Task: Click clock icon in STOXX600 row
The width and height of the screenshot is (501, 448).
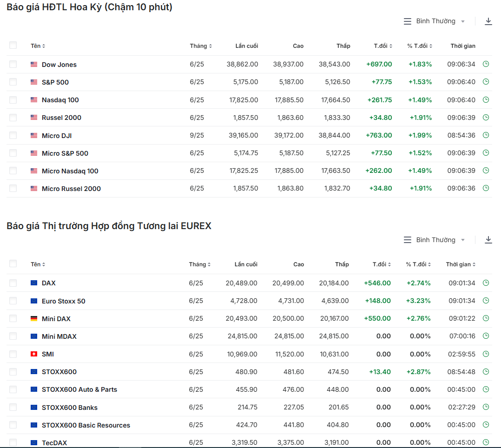Action: [486, 371]
